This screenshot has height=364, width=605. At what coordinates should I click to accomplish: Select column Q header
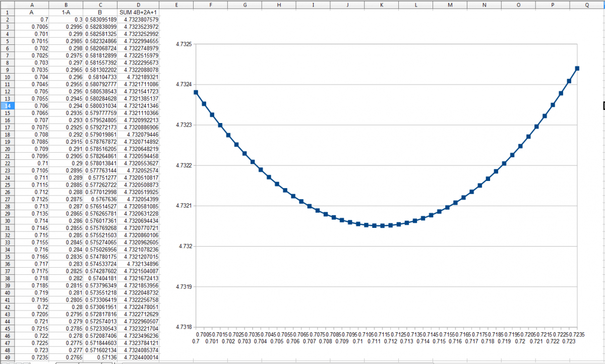click(x=587, y=4)
